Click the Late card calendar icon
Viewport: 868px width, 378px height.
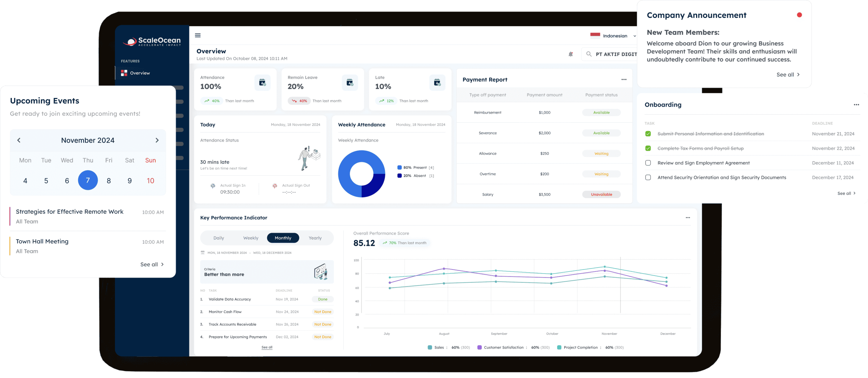(437, 82)
